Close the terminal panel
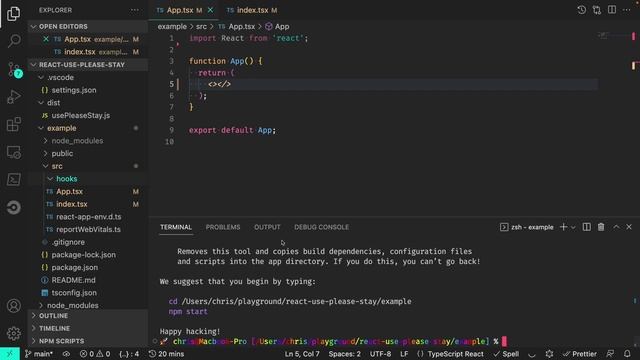This screenshot has height=360, width=640. pyautogui.click(x=629, y=227)
